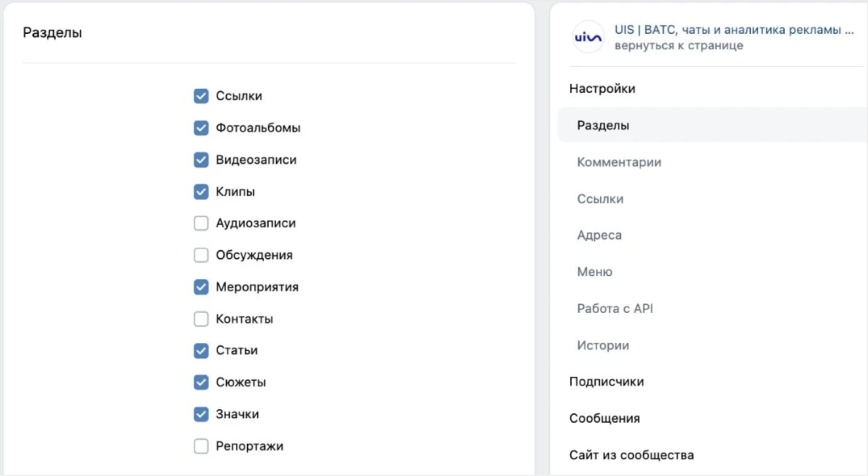Image resolution: width=868 pixels, height=476 pixels.
Task: Open Сайт из сообщества section
Action: 631,455
